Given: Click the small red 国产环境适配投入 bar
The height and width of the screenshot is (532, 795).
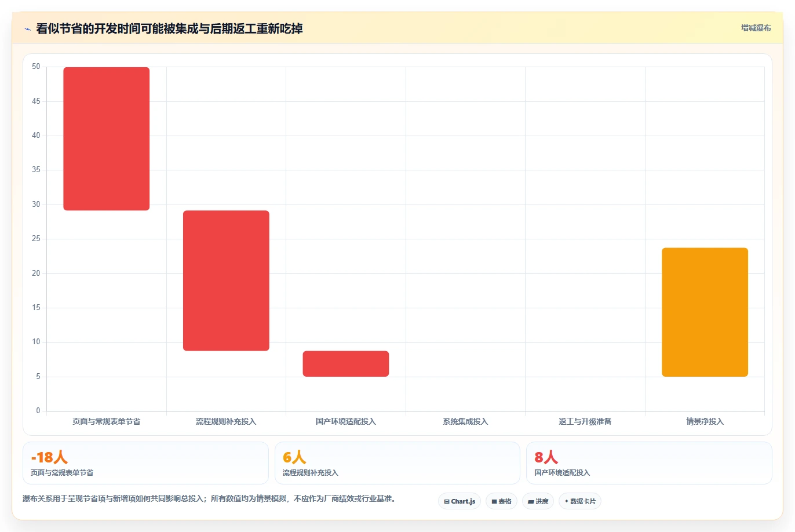Looking at the screenshot, I should 346,363.
